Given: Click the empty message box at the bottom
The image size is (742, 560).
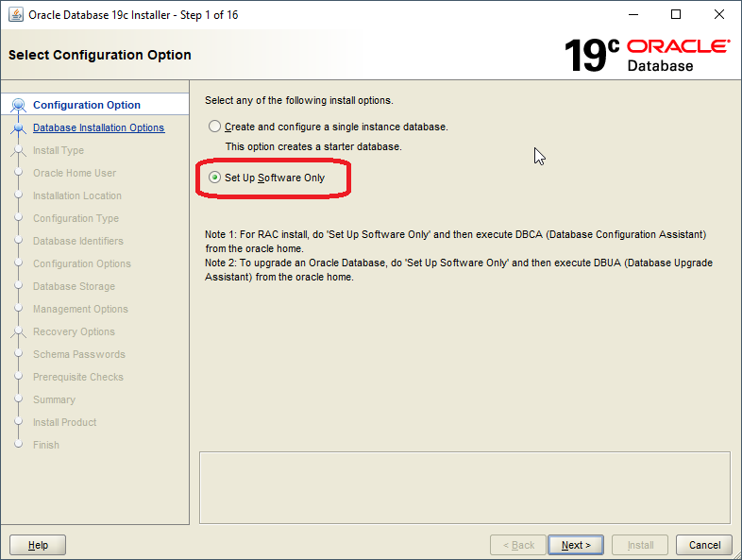Looking at the screenshot, I should pyautogui.click(x=464, y=487).
